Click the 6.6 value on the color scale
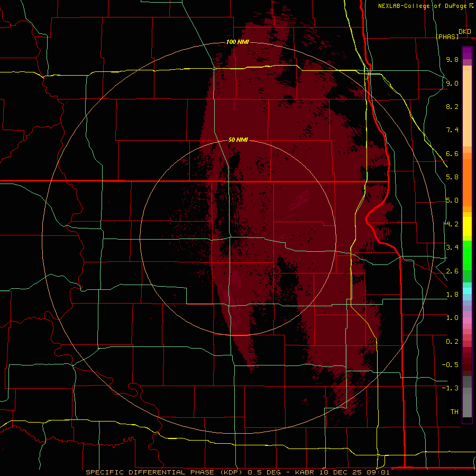 click(452, 153)
